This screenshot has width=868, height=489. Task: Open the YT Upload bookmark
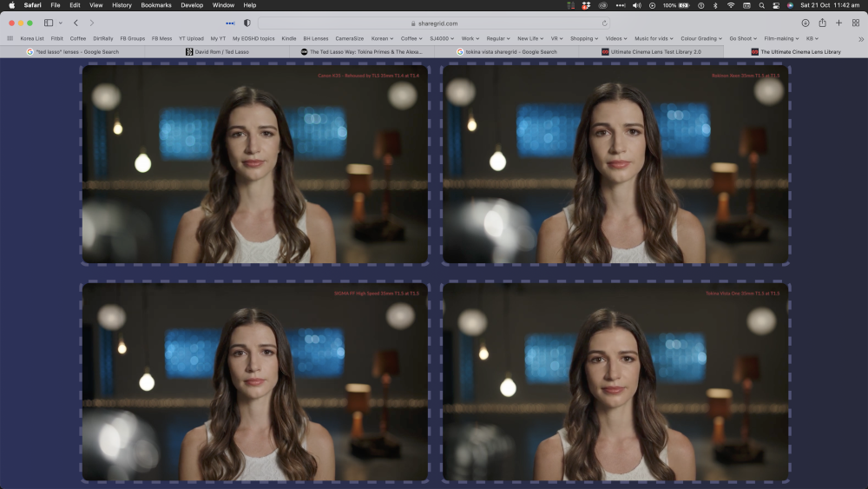tap(191, 38)
